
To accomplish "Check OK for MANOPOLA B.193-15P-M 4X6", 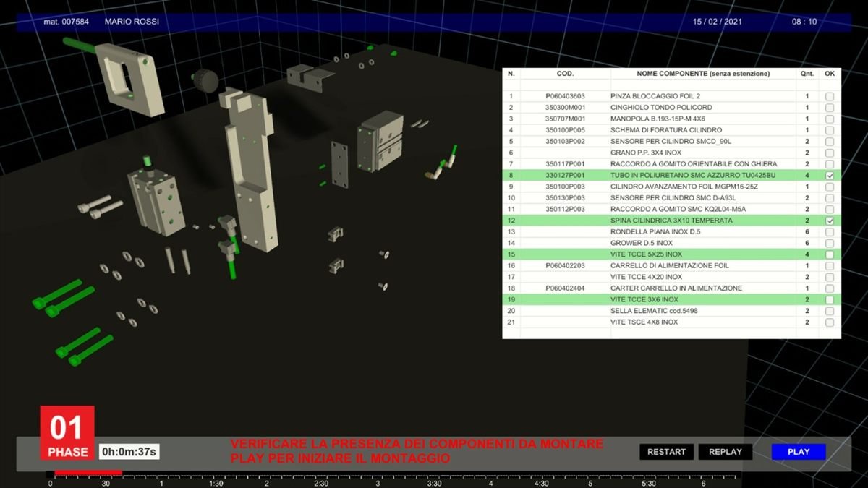I will 830,119.
